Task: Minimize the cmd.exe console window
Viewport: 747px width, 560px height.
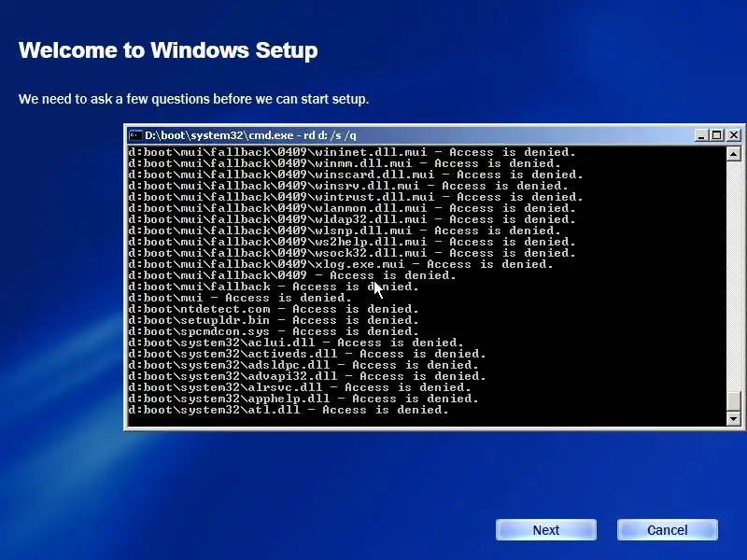Action: [x=700, y=135]
